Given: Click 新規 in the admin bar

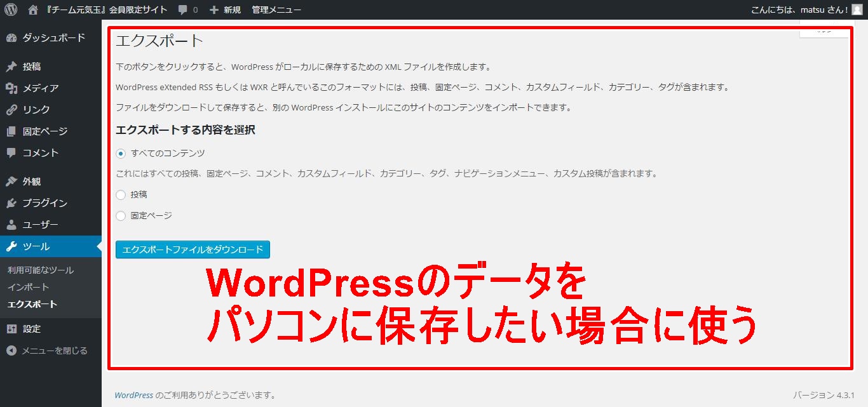Looking at the screenshot, I should click(232, 10).
